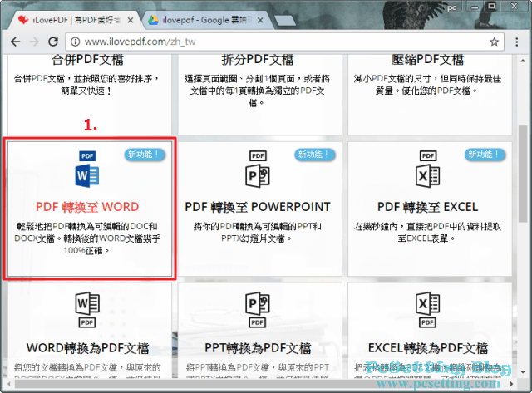Open the PDF 轉換至 POWERPOINT title link
The width and height of the screenshot is (532, 393).
260,207
